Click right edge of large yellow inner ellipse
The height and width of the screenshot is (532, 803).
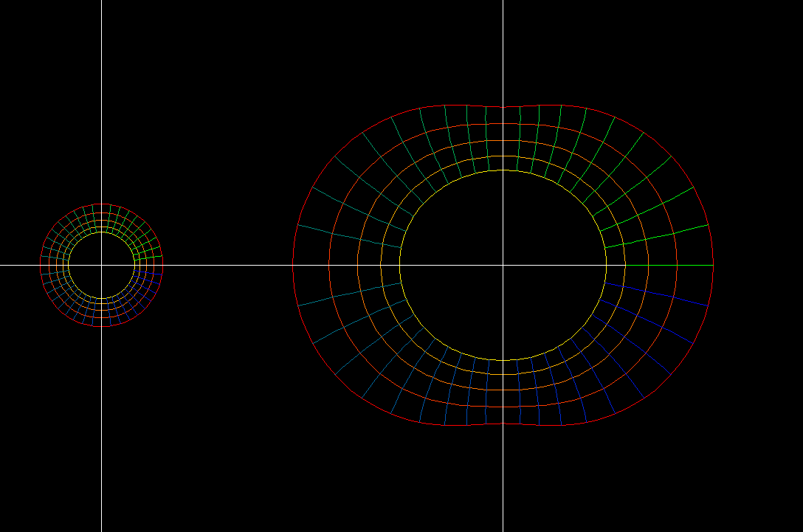pos(606,265)
